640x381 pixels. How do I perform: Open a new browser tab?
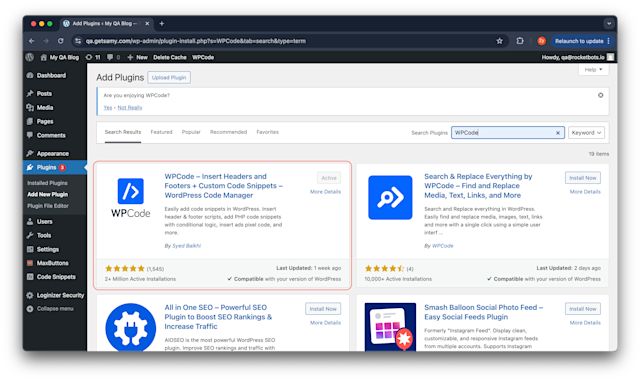click(x=162, y=24)
